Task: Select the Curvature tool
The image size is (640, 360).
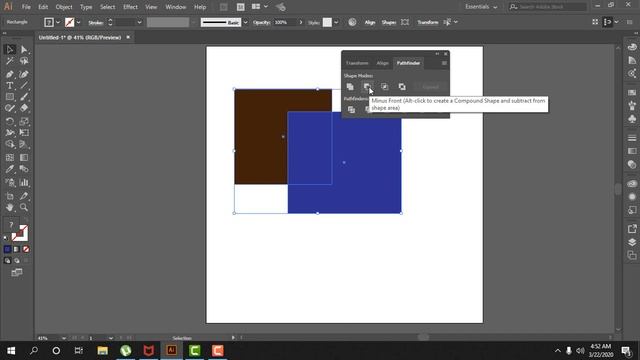Action: coord(24,74)
